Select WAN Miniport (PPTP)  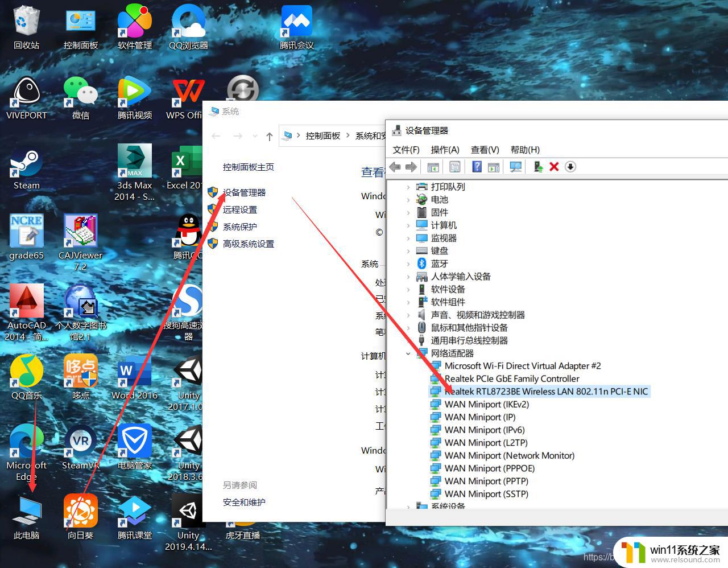486,481
